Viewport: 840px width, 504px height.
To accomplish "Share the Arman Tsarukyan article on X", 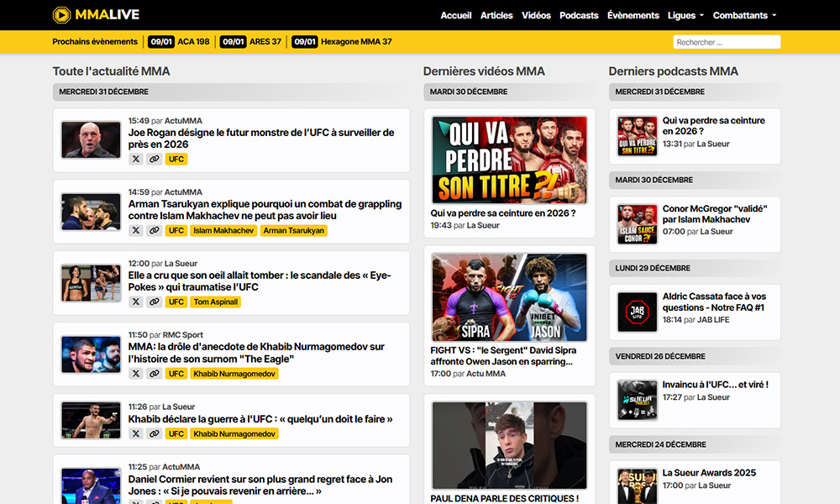I will click(x=136, y=230).
